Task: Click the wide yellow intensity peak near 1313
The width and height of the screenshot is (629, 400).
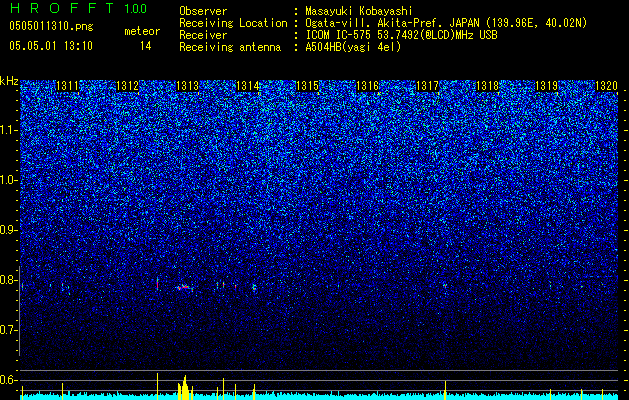Action: point(184,388)
